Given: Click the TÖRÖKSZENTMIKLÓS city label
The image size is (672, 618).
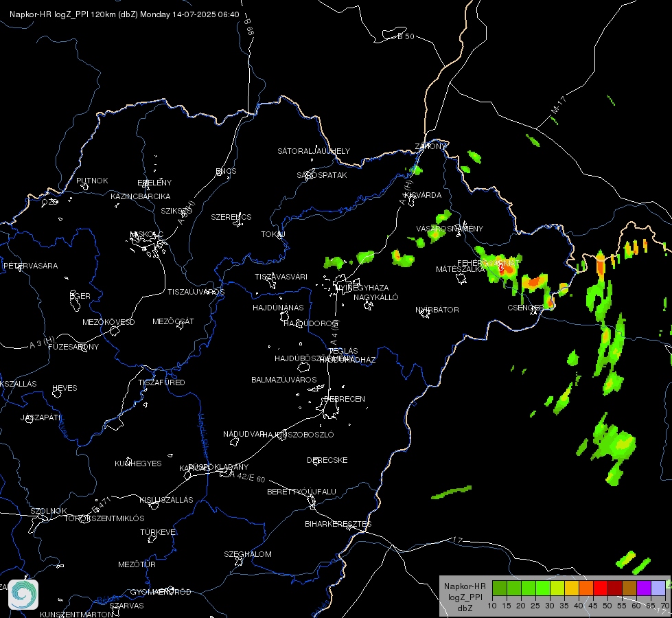Looking at the screenshot, I should [x=104, y=518].
